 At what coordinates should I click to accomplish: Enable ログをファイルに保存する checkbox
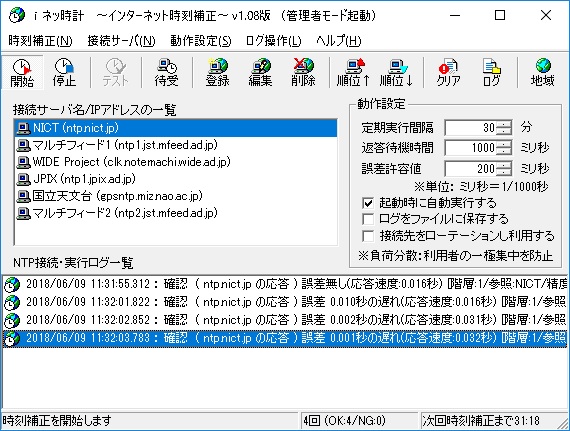point(368,219)
